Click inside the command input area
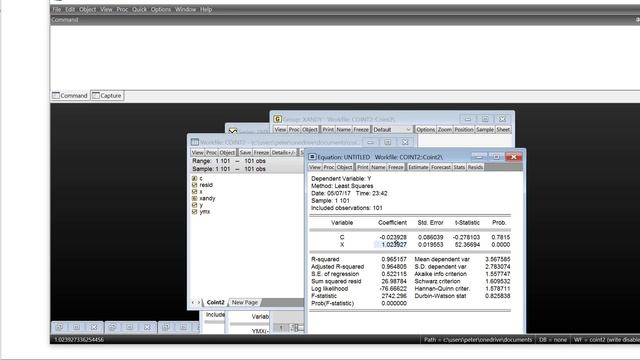Image resolution: width=640 pixels, height=360 pixels. pos(345,57)
